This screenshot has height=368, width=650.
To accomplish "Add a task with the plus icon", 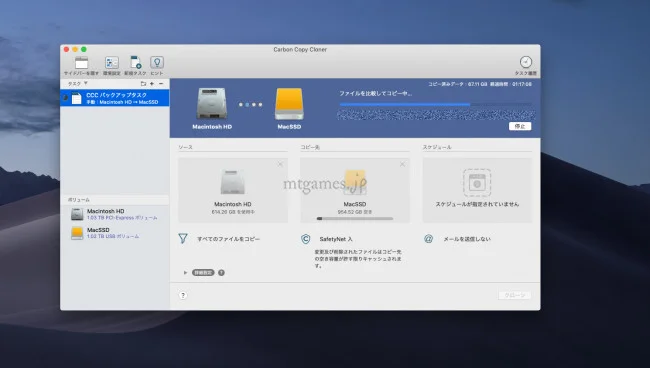I will (x=152, y=84).
